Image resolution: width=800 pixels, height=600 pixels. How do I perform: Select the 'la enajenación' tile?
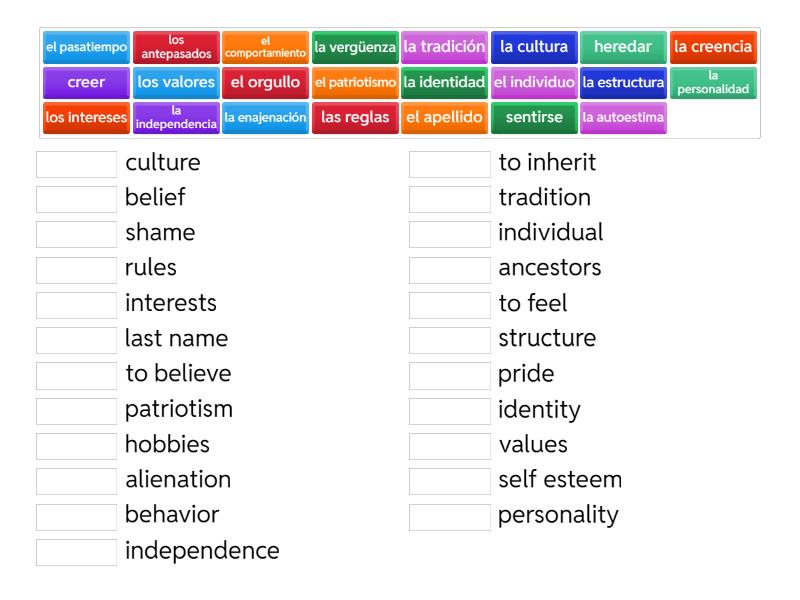[x=265, y=117]
